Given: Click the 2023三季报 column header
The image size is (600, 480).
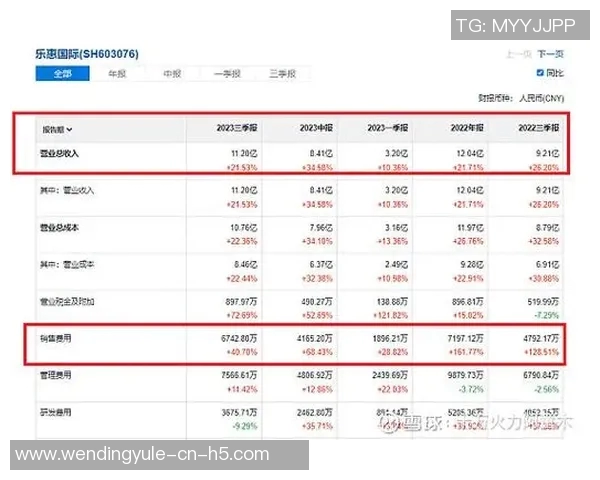Looking at the screenshot, I should [237, 128].
